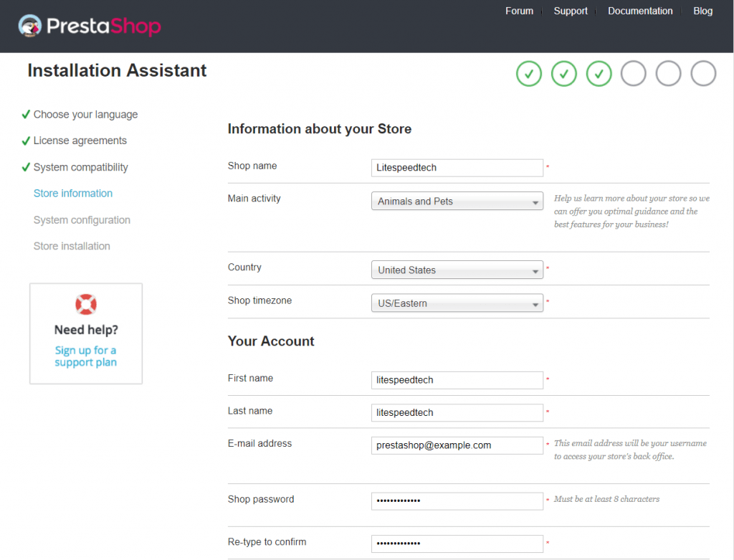Click the Installation Assistant heading
The height and width of the screenshot is (560, 734).
click(117, 71)
